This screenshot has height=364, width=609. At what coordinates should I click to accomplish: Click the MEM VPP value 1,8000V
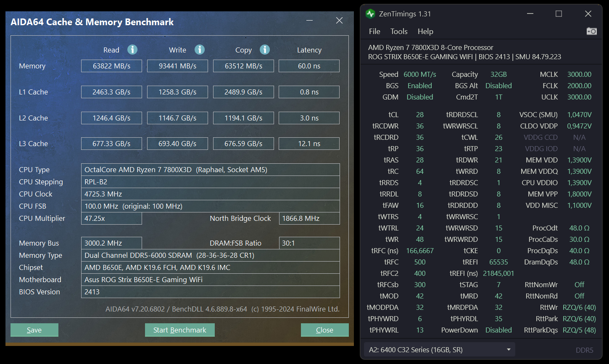pos(579,194)
